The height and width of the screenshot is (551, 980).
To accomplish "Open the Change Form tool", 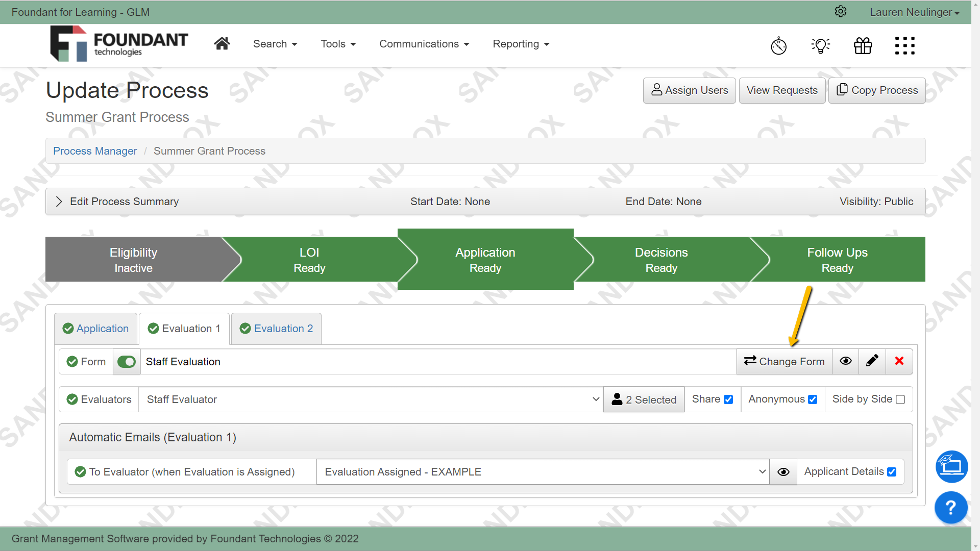I will [784, 361].
